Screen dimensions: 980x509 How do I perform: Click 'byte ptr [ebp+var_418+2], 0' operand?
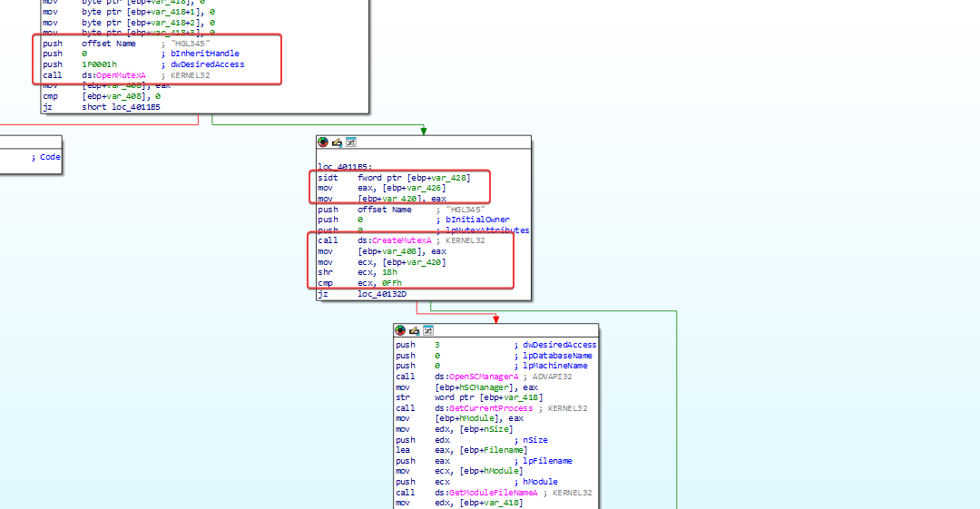tap(148, 23)
